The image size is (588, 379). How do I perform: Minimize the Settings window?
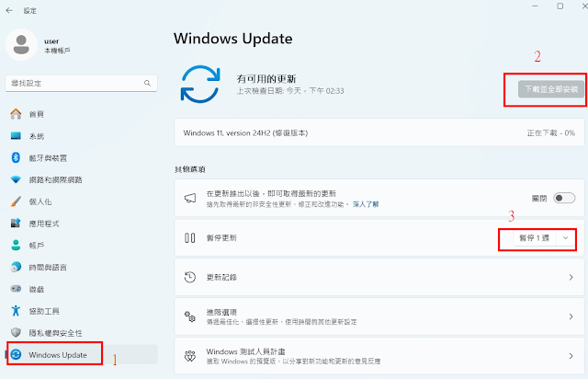[535, 6]
